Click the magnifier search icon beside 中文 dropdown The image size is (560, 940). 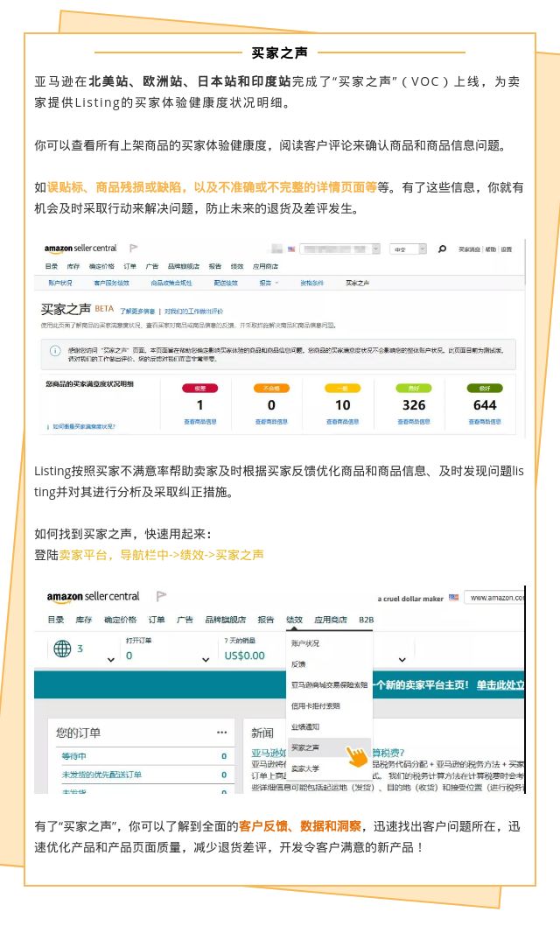click(x=442, y=249)
